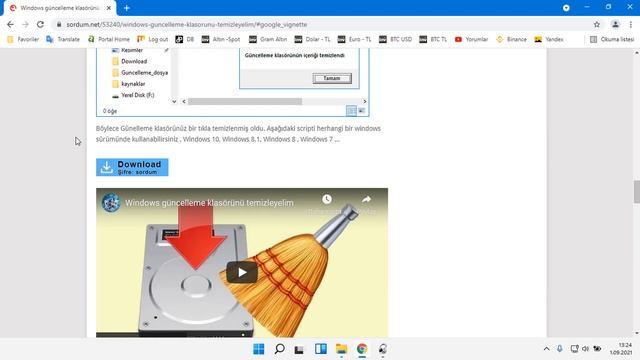Screen dimensions: 640x360
Task: Click the video Share arrow icon
Action: coord(366,199)
